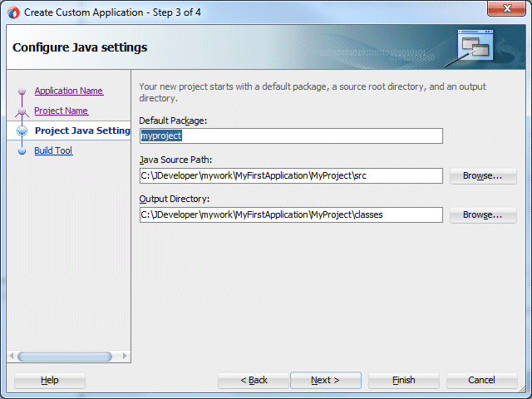Finish the Create Custom Application wizard
532x399 pixels.
[x=404, y=380]
